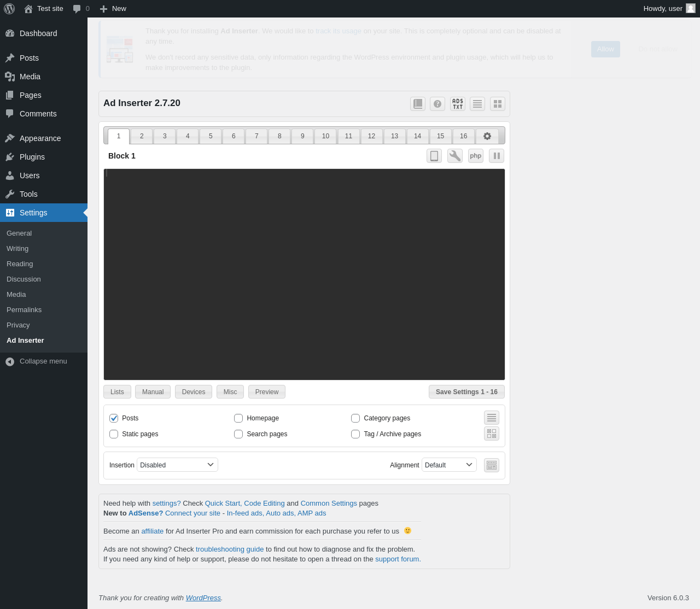Click the Allow button in the notice
This screenshot has width=700, height=609.
pos(605,49)
